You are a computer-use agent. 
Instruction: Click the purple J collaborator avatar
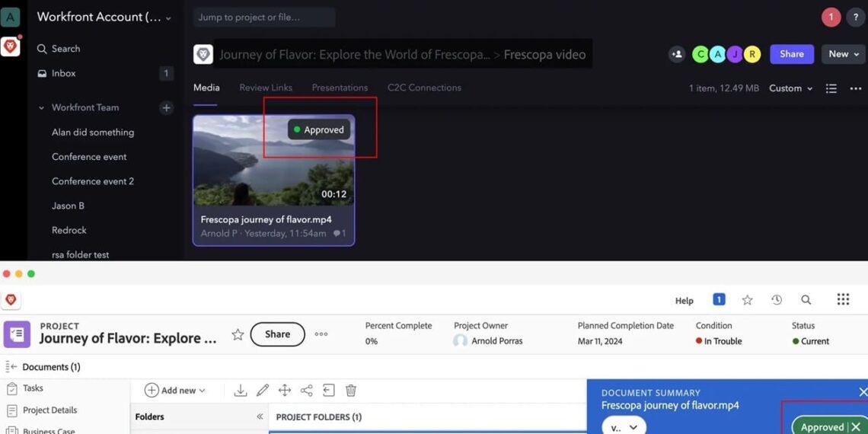pos(736,54)
